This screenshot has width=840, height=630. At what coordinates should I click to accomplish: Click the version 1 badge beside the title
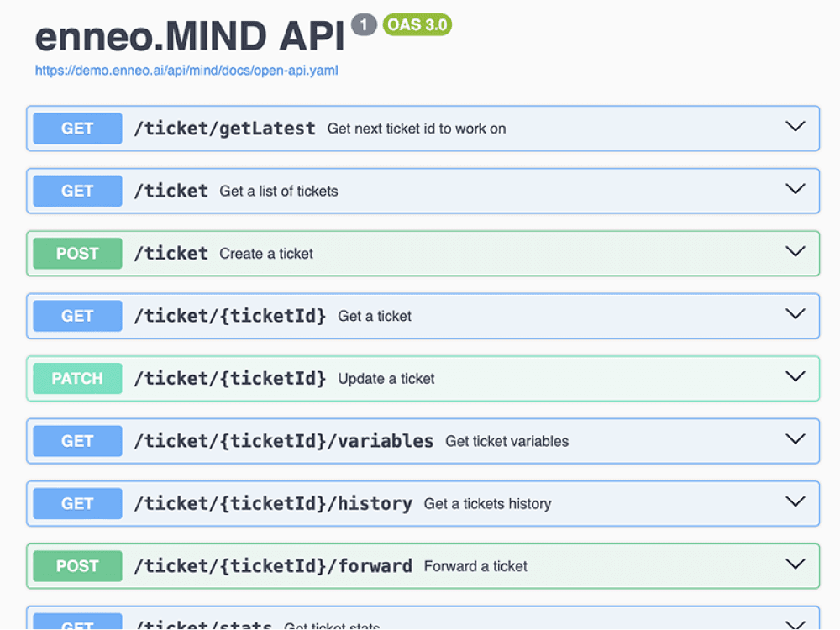tap(364, 24)
